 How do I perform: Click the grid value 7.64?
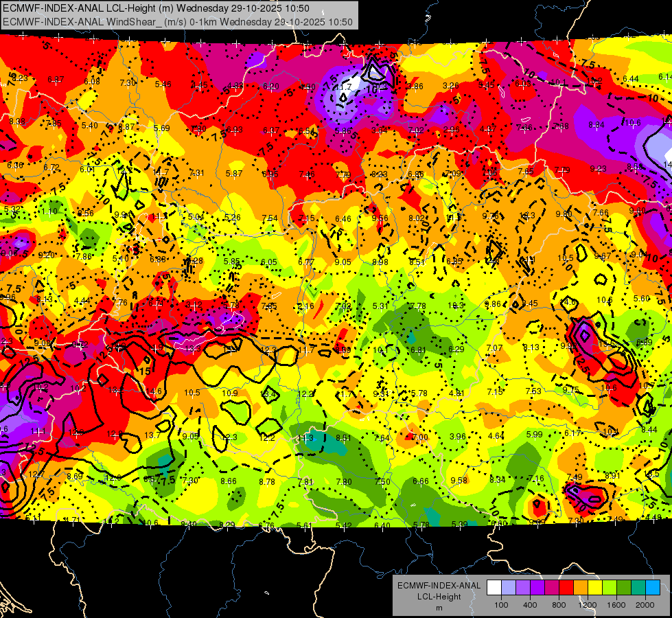382,438
